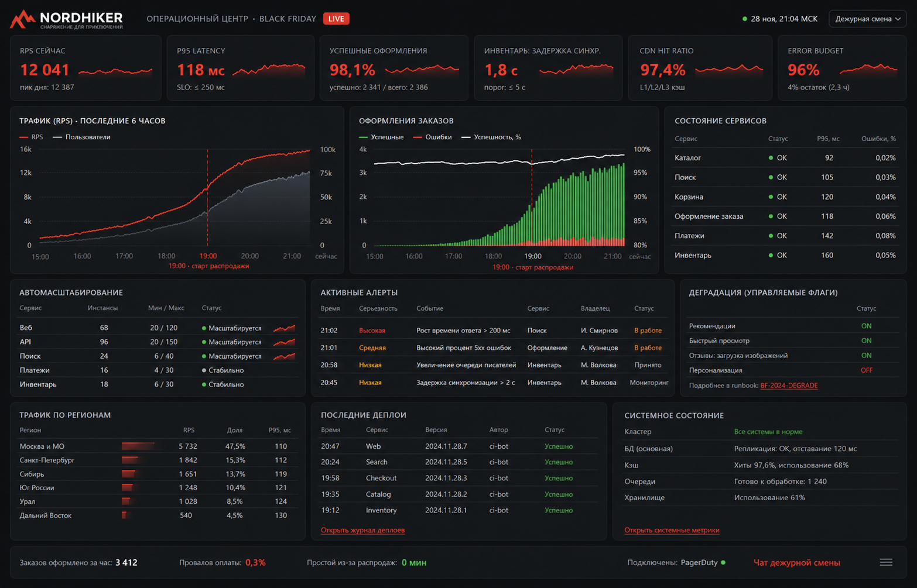Click the 0 мин downtime value
The width and height of the screenshot is (917, 588).
click(414, 563)
